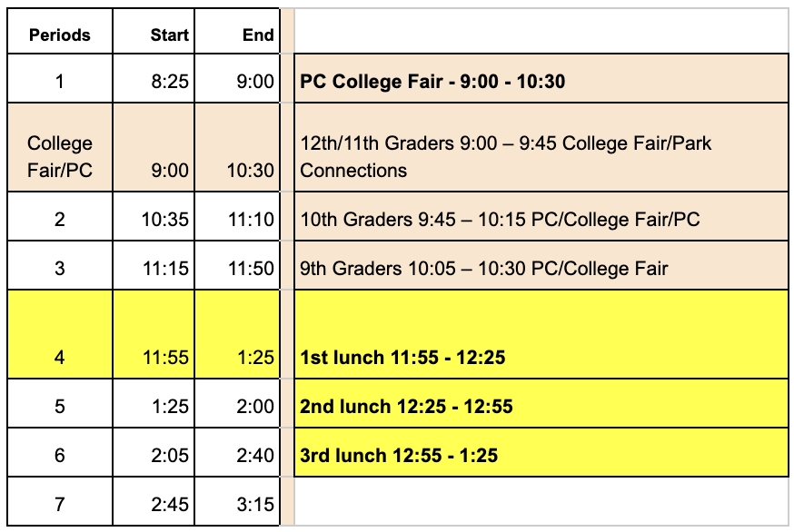Click the 9th Graders 10:05 – 10:30 cell
Viewport: 794px width, 532px height.
pyautogui.click(x=541, y=265)
